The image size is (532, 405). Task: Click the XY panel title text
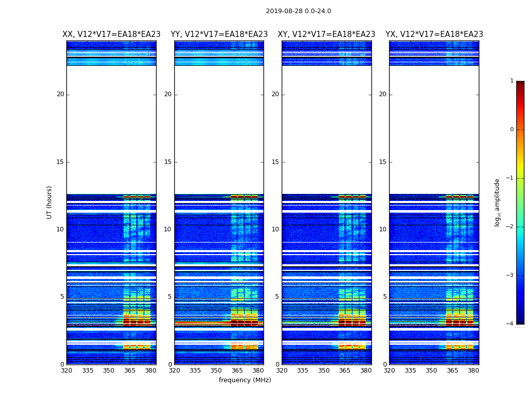[326, 34]
